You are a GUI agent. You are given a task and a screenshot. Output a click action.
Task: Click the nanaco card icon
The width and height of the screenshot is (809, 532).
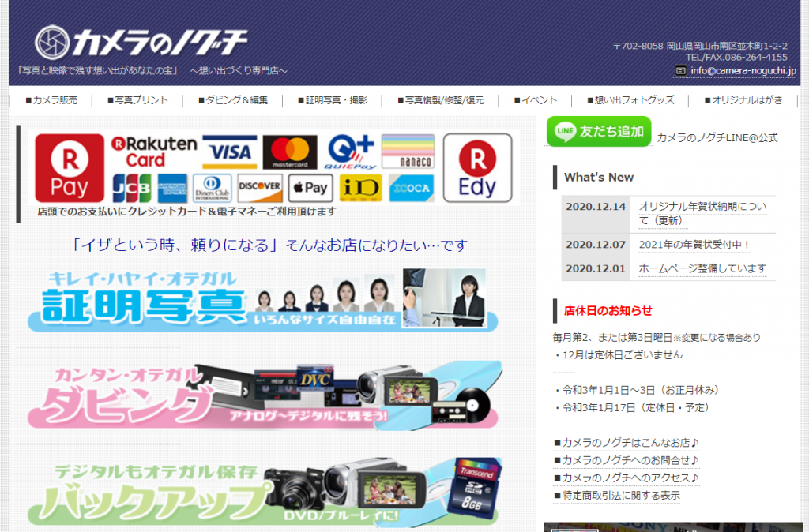point(408,152)
